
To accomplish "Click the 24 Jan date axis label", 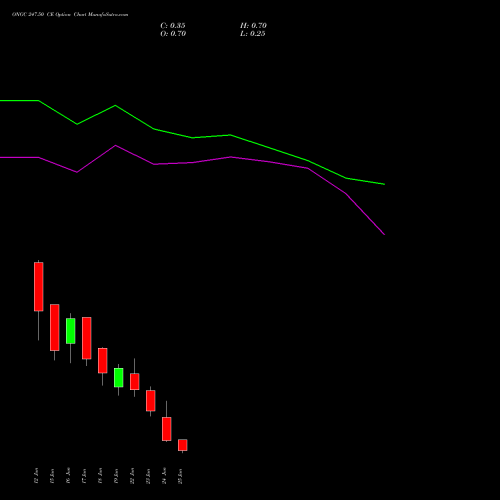I will click(x=164, y=476).
